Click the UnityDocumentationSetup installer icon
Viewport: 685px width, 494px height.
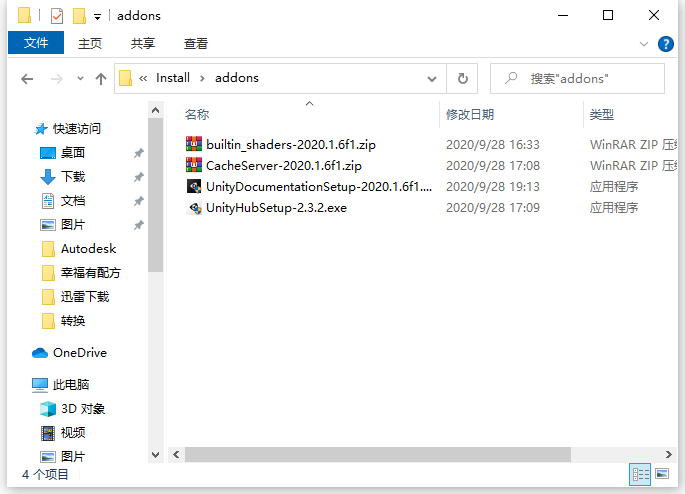pyautogui.click(x=194, y=186)
